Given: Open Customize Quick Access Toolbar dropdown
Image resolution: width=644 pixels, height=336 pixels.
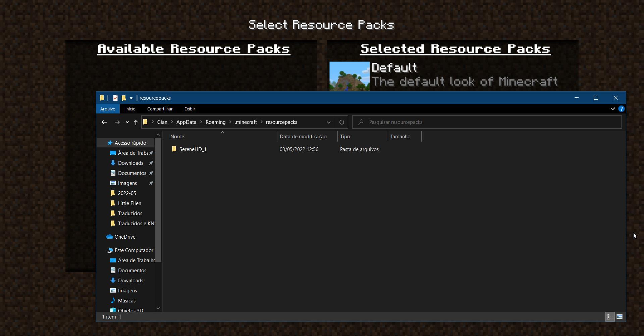Looking at the screenshot, I should point(131,98).
